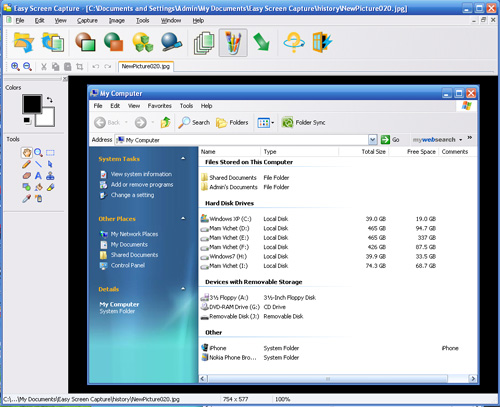Close the Colors and Tools side panel
Viewport: 500px width, 407px height.
(65, 79)
